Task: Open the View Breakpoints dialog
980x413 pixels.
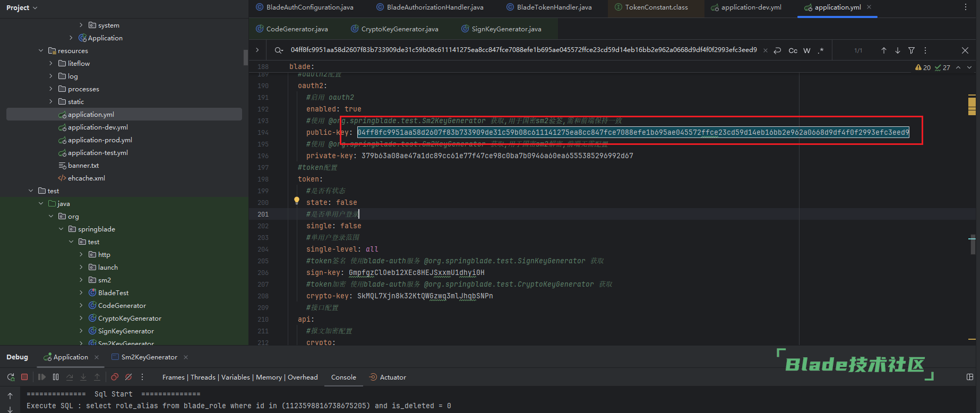Action: point(115,377)
